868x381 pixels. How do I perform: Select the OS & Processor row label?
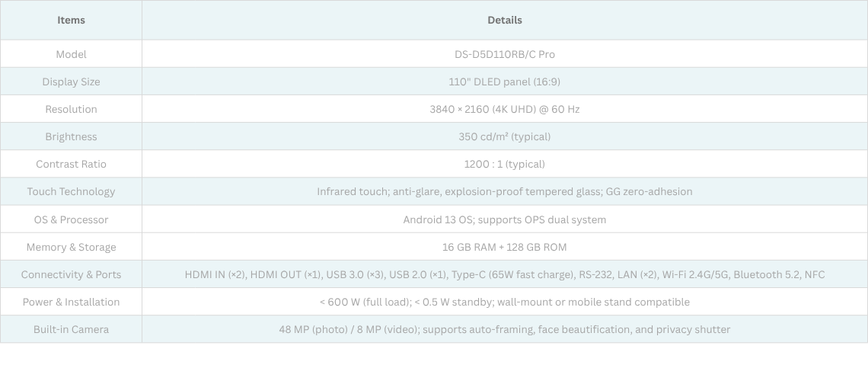(71, 219)
